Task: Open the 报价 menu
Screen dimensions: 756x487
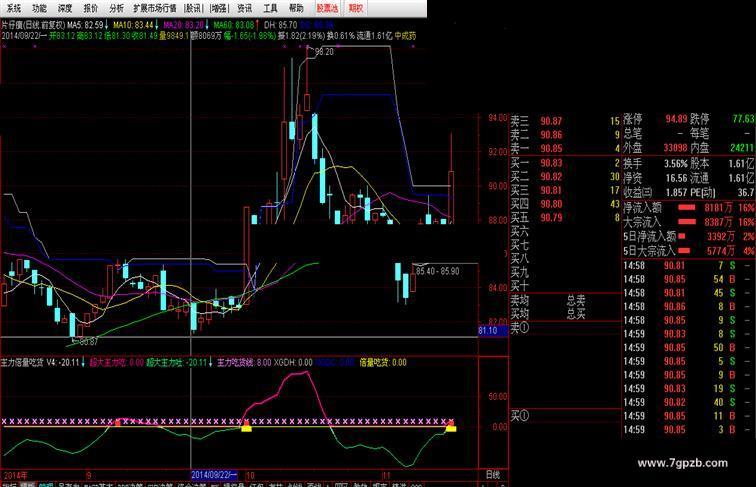Action: [x=90, y=8]
